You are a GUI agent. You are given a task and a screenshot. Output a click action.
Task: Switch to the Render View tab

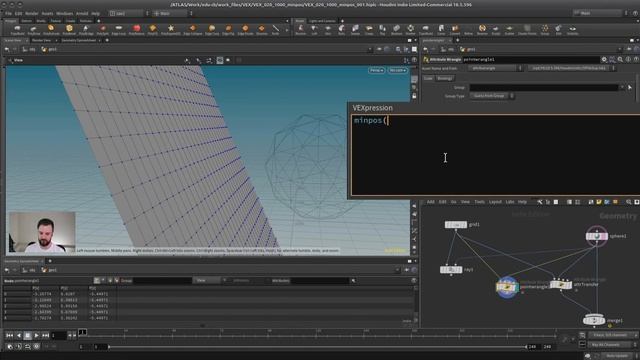pyautogui.click(x=41, y=40)
